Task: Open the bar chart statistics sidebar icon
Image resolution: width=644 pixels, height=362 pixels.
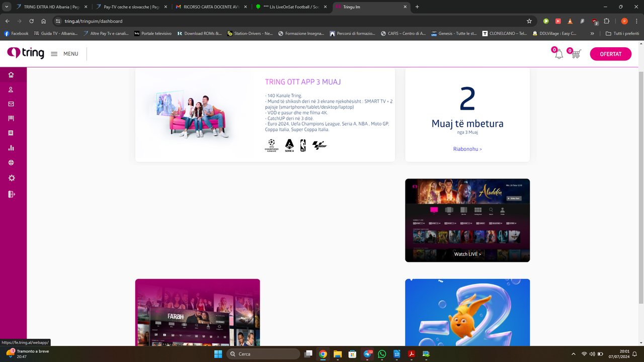Action: (11, 148)
